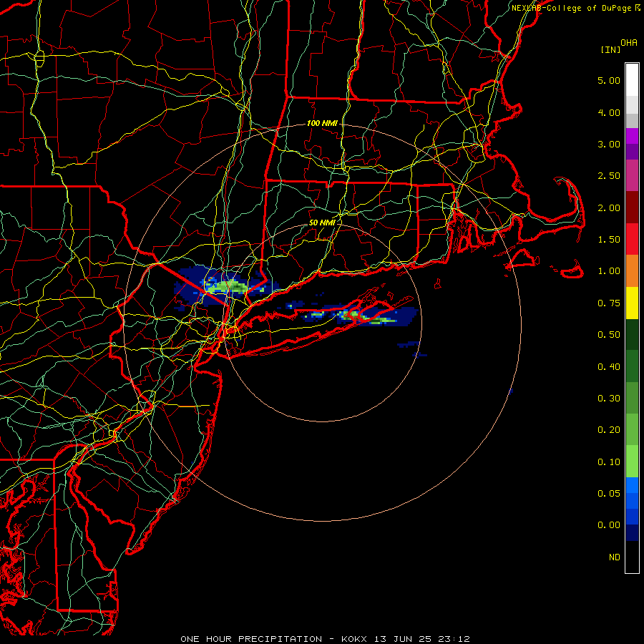Viewport: 644px width, 644px height.
Task: Pick the maroon dark-red legend swatch
Action: (x=632, y=208)
